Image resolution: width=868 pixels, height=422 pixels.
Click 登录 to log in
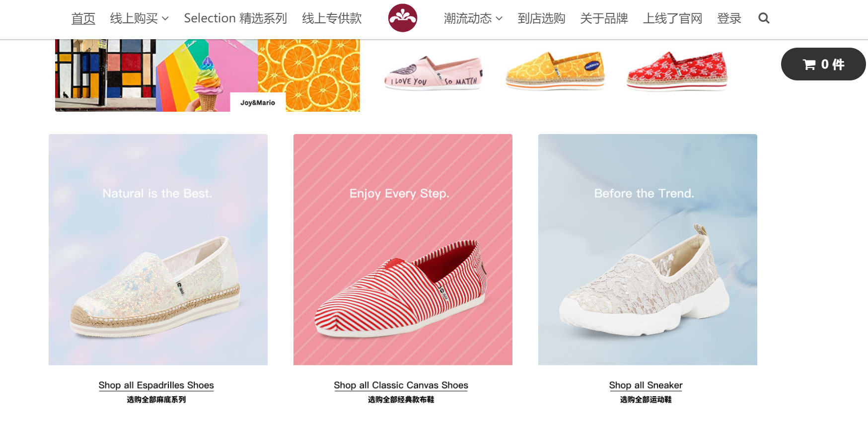click(729, 18)
